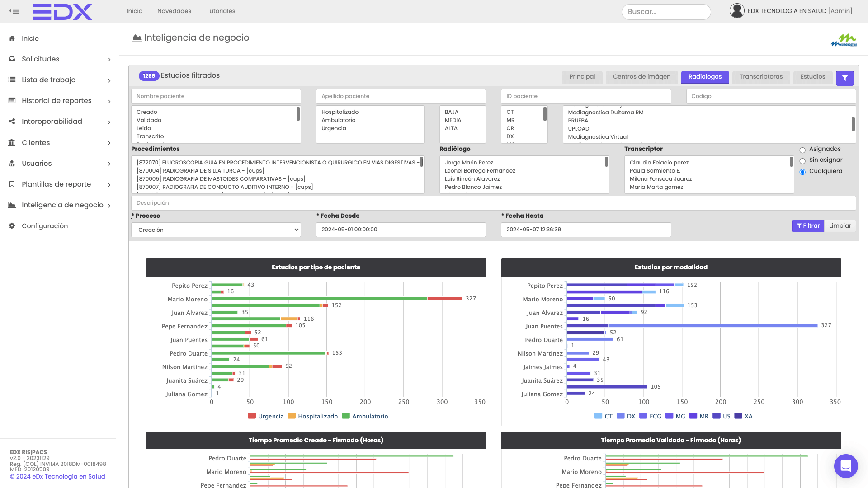Screen dimensions: 868x488
Task: Click the Inteligencia de negocio chart icon in sidebar
Action: coord(12,205)
